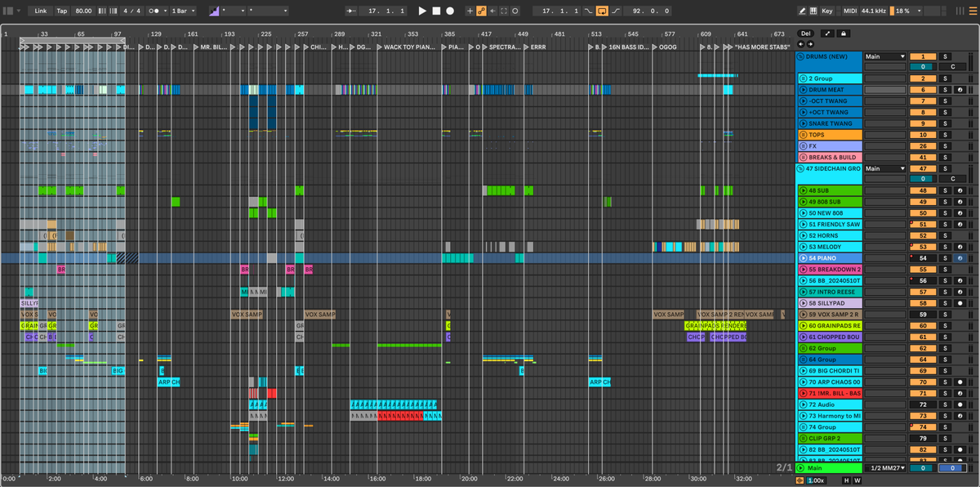Viewport: 980px width, 487px height.
Task: Start playback with the Play button
Action: pos(422,11)
